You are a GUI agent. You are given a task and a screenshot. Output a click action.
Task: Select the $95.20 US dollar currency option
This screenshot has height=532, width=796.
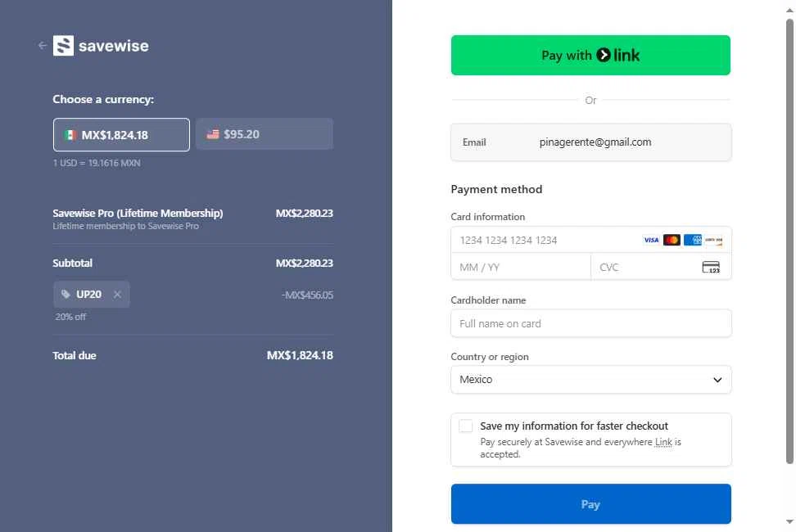[x=265, y=134]
